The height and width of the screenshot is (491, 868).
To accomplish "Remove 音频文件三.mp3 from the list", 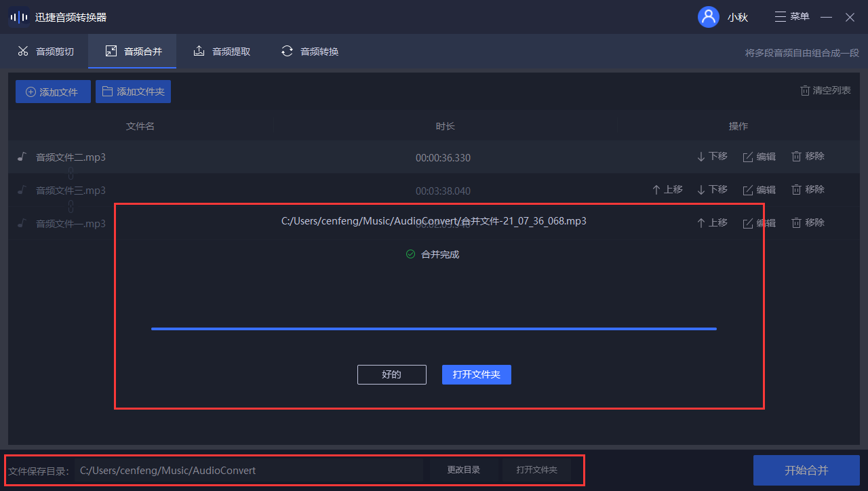I will [x=808, y=190].
